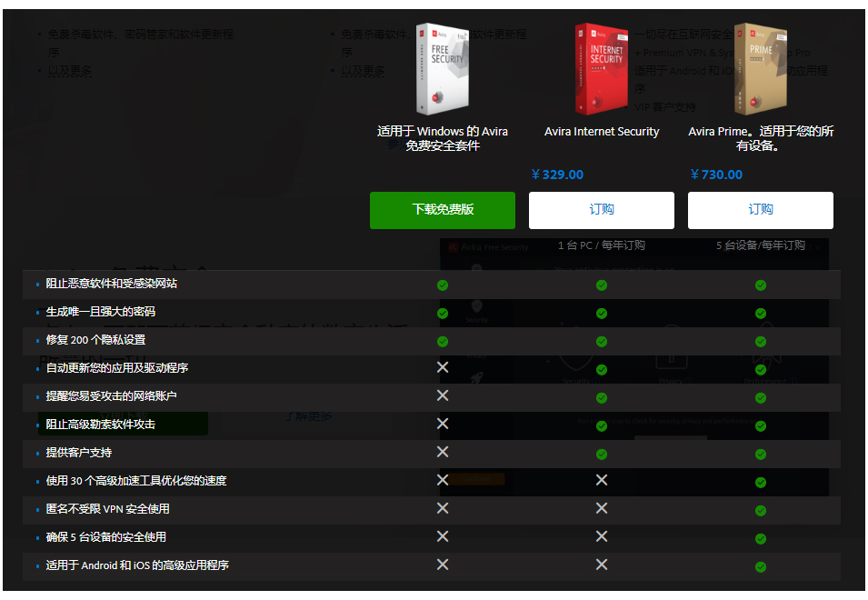The image size is (868, 600).
Task: Click Free column X for 提供客户支持
Action: (443, 452)
